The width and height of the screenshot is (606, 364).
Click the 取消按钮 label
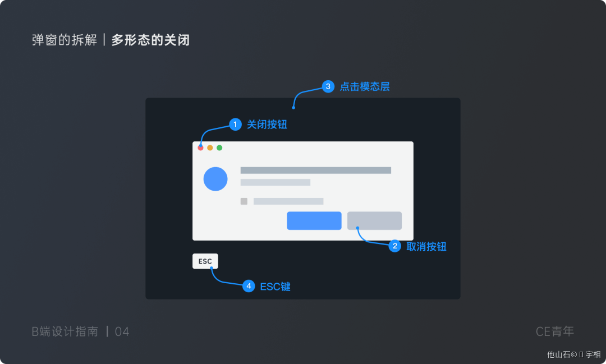pos(426,247)
